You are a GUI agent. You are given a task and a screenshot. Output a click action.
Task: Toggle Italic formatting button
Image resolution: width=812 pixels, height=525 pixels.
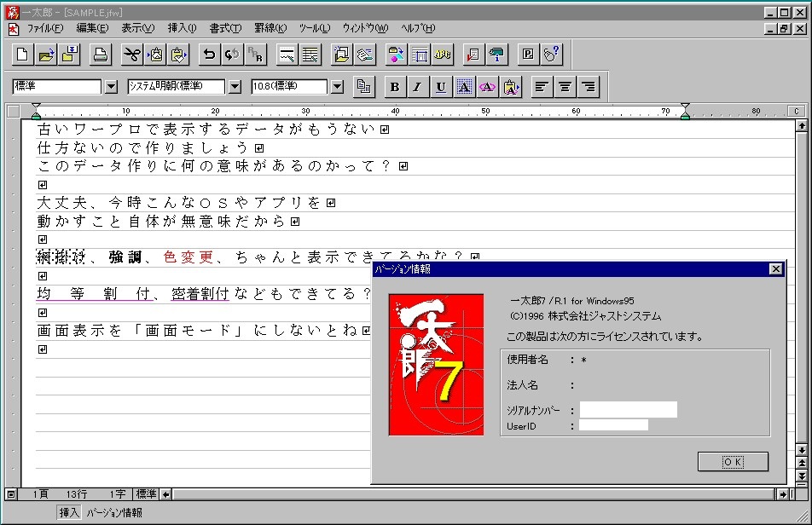point(417,87)
